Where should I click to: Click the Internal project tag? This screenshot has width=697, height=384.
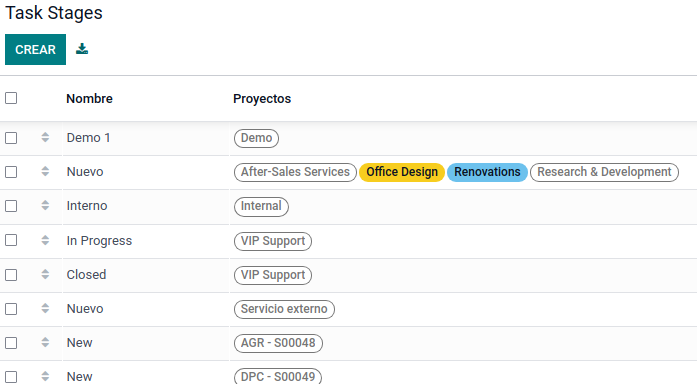261,206
